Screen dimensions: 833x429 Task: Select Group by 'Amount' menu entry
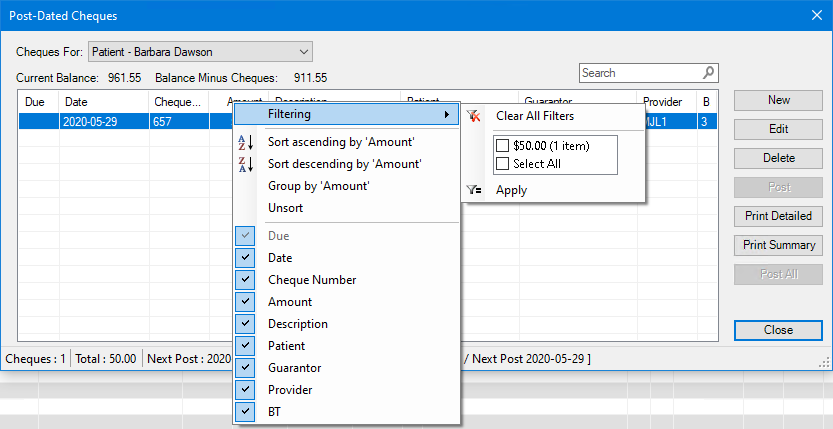pyautogui.click(x=318, y=186)
